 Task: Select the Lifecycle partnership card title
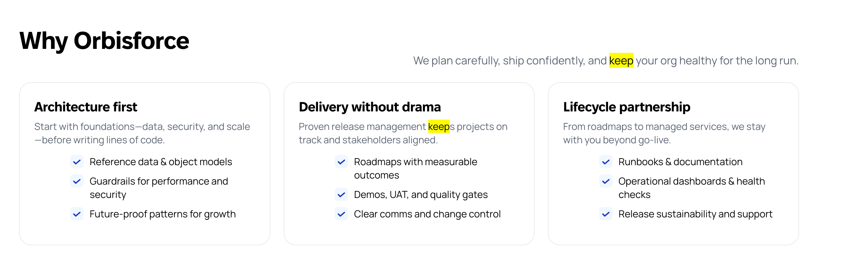627,107
